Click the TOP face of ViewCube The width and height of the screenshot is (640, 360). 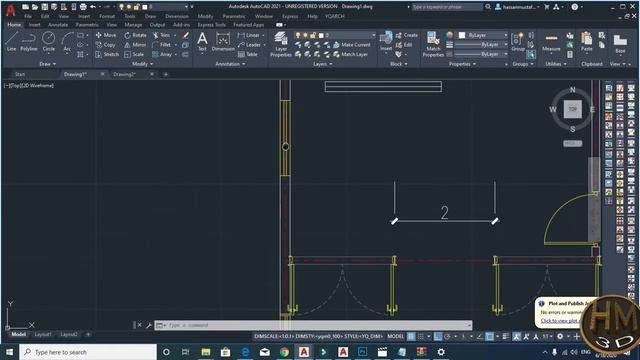click(x=572, y=109)
